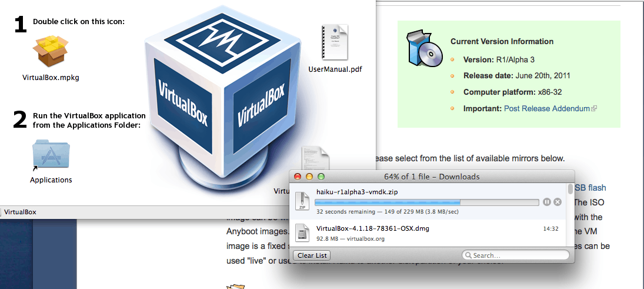
Task: Click the download progress bar
Action: (x=427, y=202)
